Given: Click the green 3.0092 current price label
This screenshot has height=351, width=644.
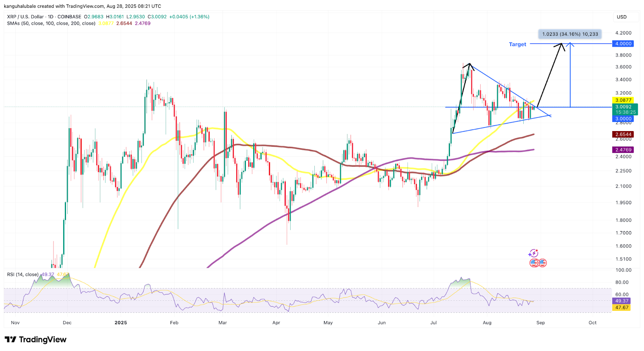Looking at the screenshot, I should coord(623,107).
